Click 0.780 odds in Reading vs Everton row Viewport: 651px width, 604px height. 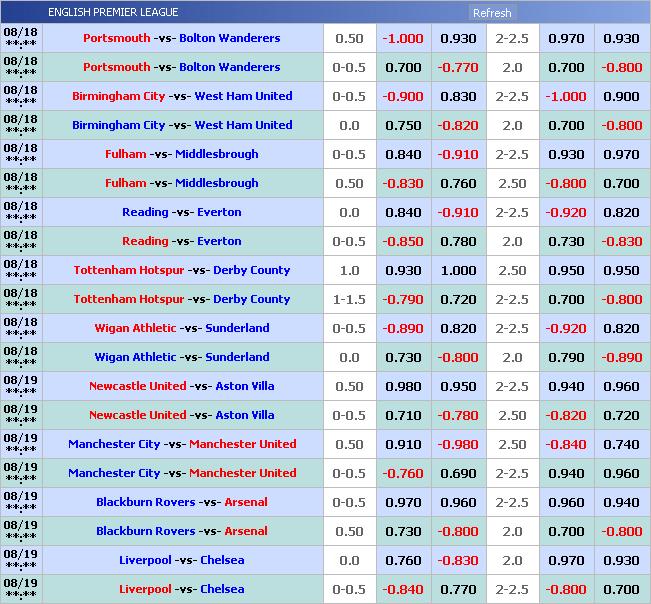click(458, 241)
